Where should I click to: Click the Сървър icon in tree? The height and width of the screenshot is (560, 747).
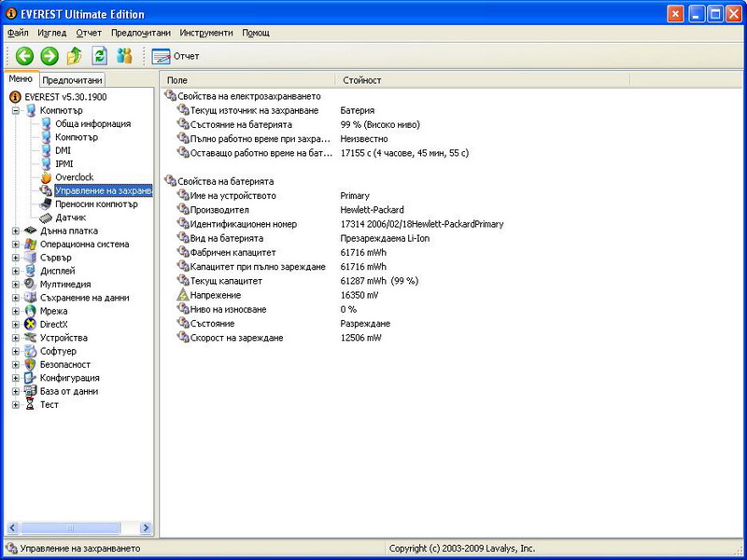[30, 258]
